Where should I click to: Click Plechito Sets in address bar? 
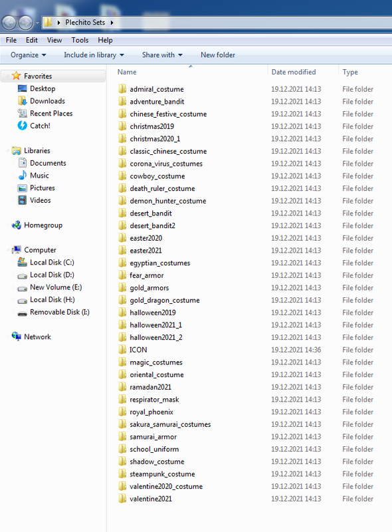85,23
